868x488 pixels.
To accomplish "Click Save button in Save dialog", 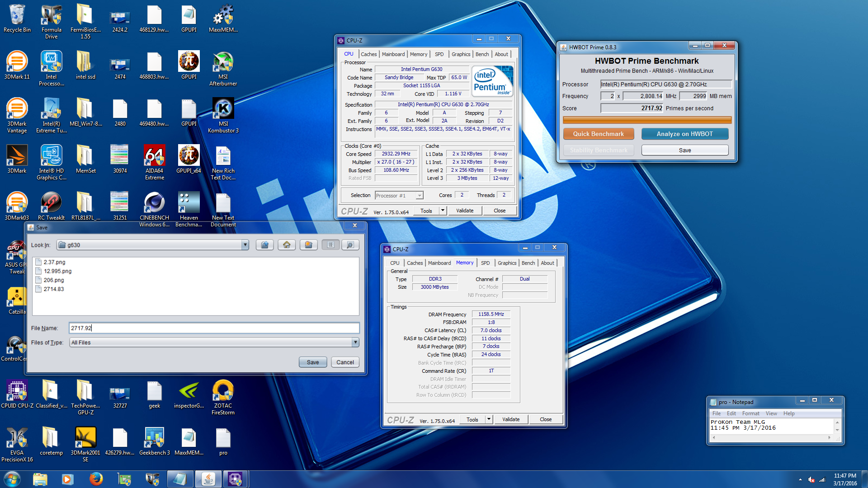I will (x=313, y=362).
